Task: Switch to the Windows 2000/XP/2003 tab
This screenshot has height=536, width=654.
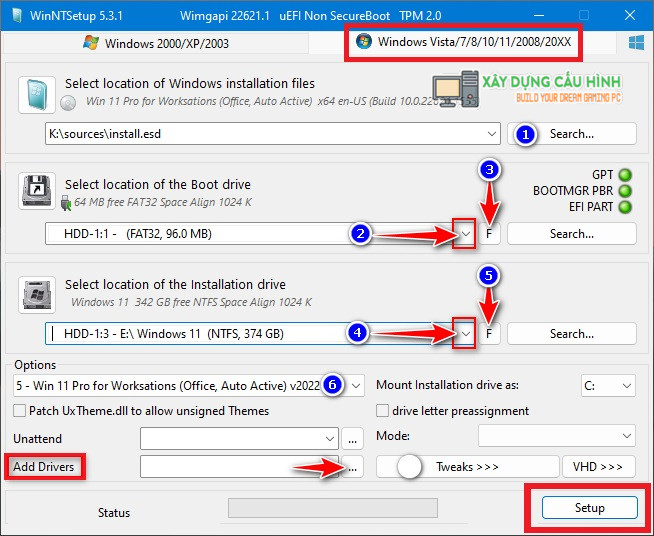Action: 156,43
